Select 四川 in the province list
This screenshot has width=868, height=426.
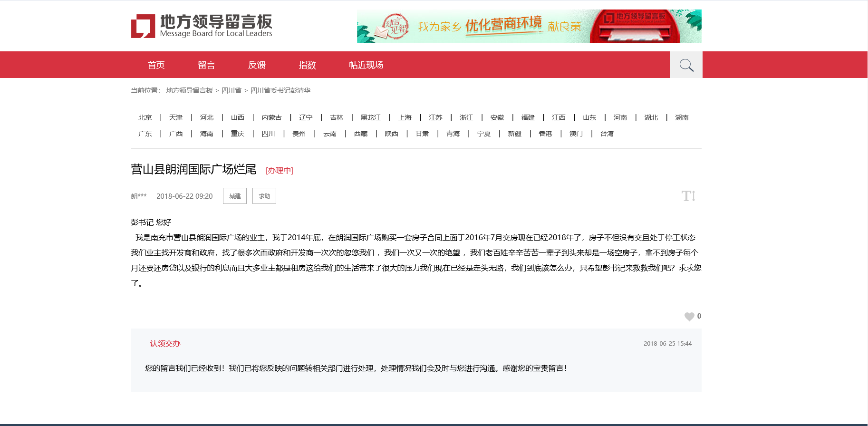pos(268,134)
